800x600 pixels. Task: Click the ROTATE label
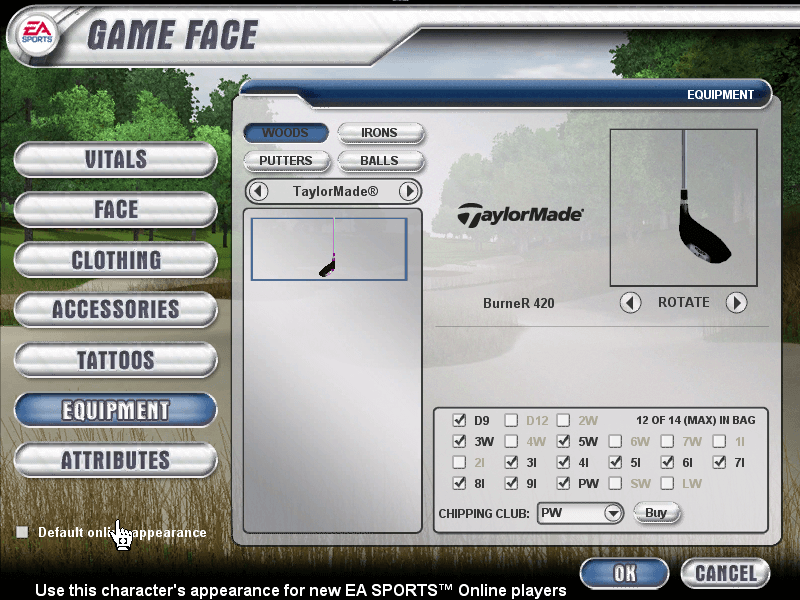tap(684, 303)
